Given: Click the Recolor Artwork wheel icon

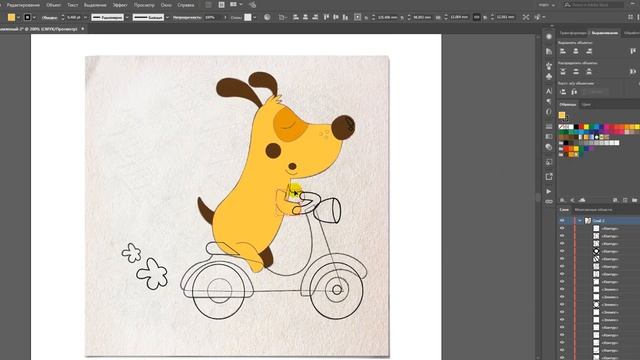Looking at the screenshot, I should pyautogui.click(x=267, y=17).
